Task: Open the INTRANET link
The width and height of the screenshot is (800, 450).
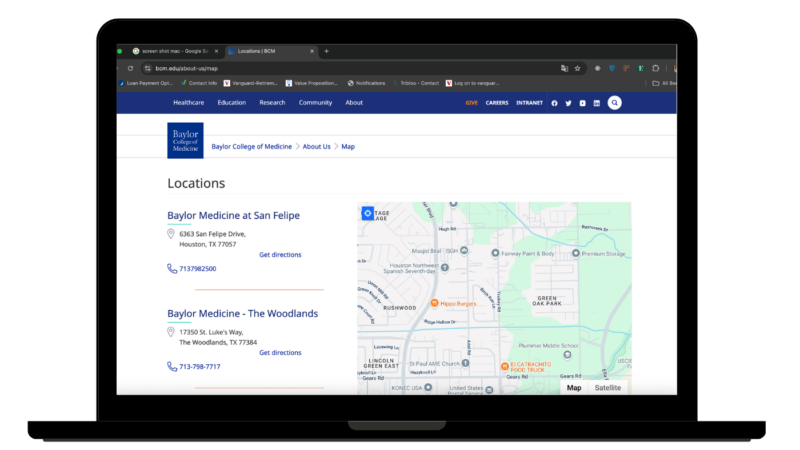Action: pos(530,103)
